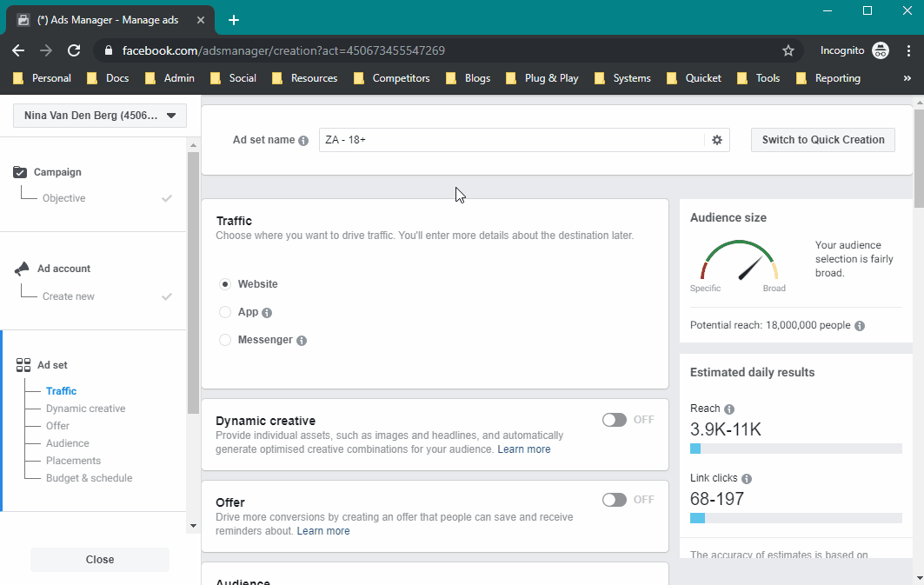Click sidebar scrollbar up arrow
The width and height of the screenshot is (924, 585).
193,145
